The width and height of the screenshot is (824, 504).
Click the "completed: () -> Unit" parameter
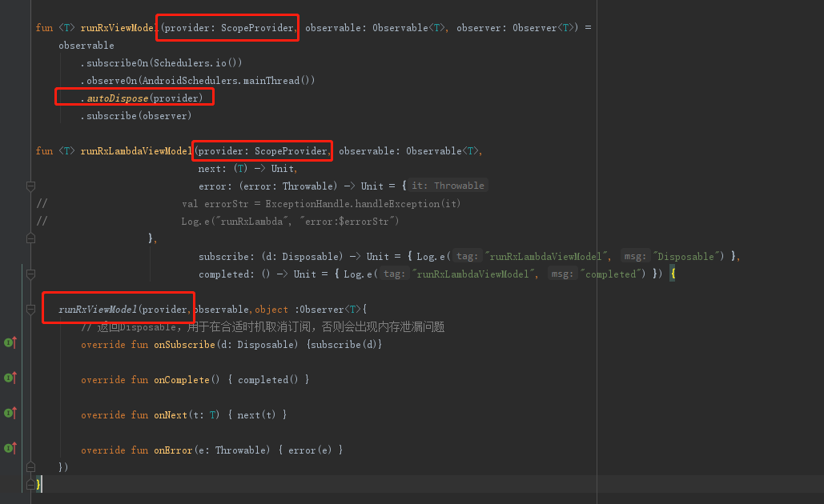click(257, 274)
